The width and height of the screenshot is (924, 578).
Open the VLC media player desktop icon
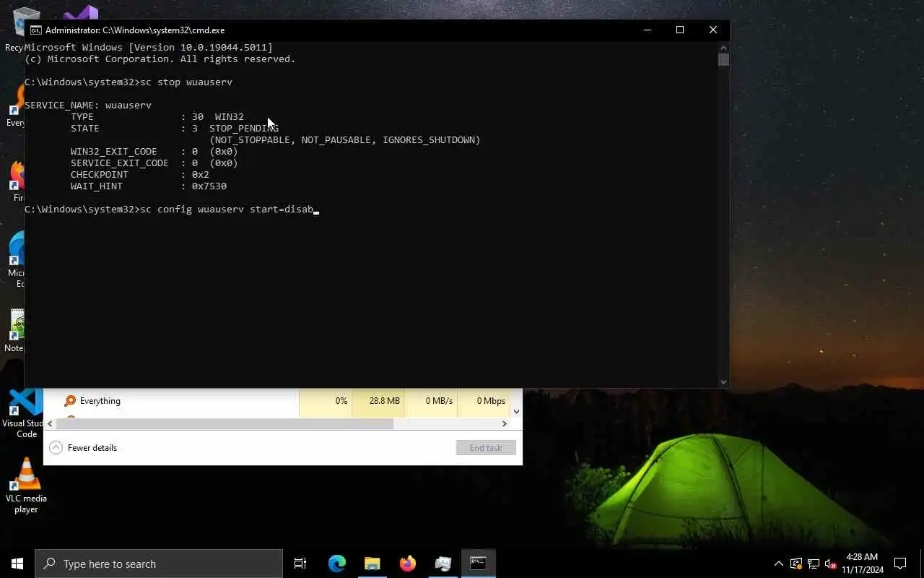click(26, 486)
